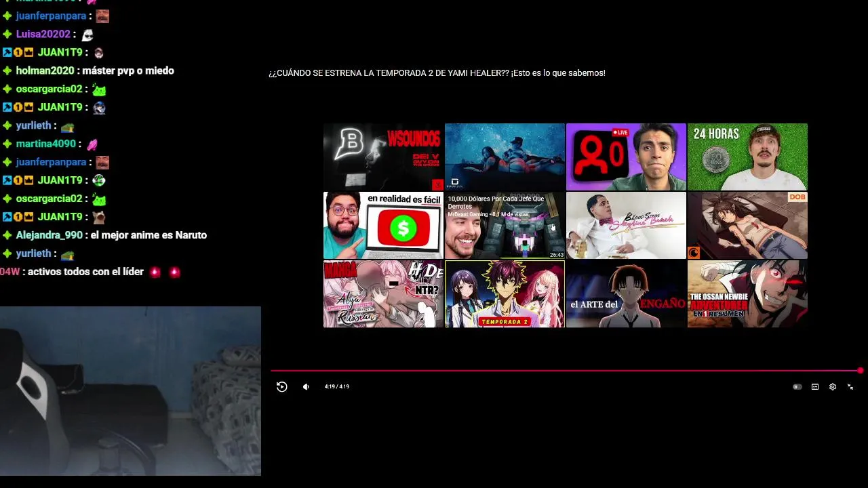Click the red video progress bar
This screenshot has height=488, width=868.
pos(566,371)
